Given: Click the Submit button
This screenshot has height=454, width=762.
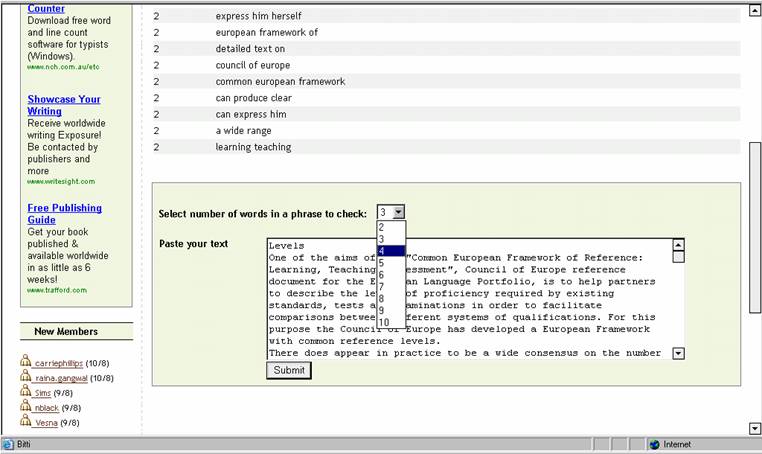Looking at the screenshot, I should click(289, 370).
